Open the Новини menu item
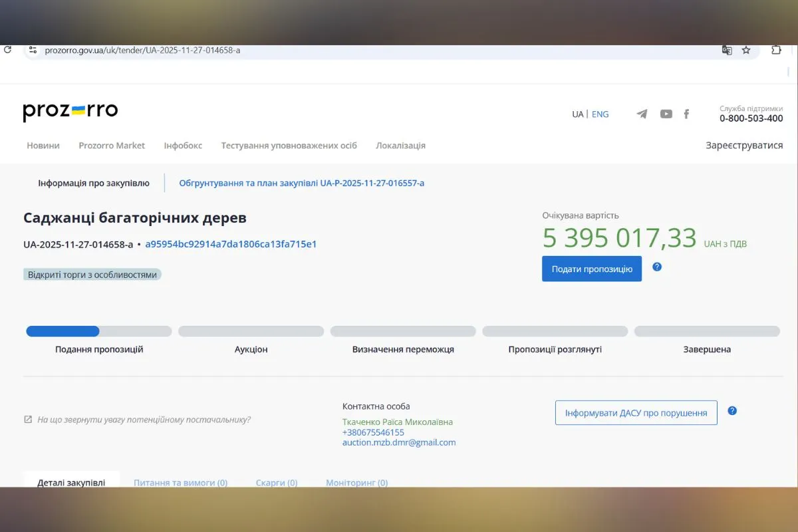This screenshot has width=798, height=532. coord(43,145)
